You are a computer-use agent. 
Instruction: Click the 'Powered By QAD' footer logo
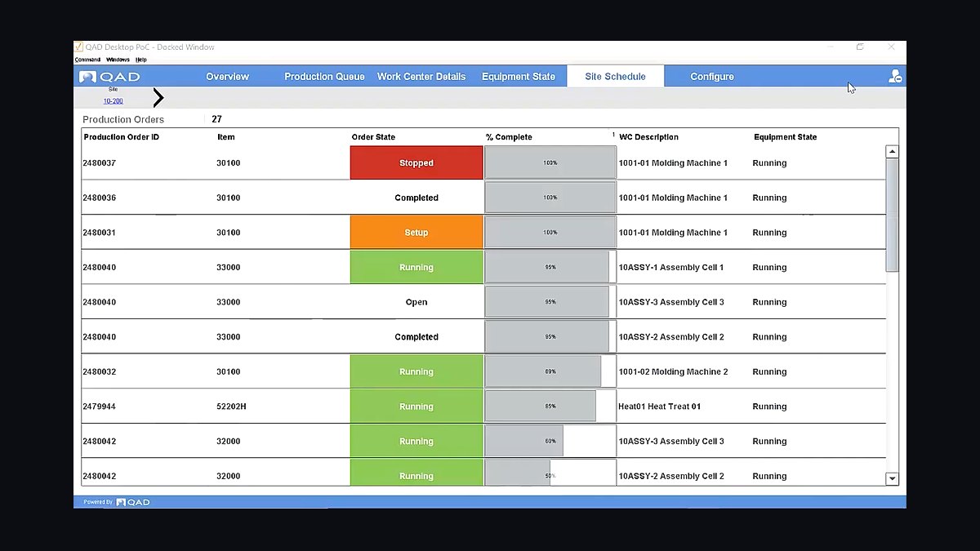(117, 502)
